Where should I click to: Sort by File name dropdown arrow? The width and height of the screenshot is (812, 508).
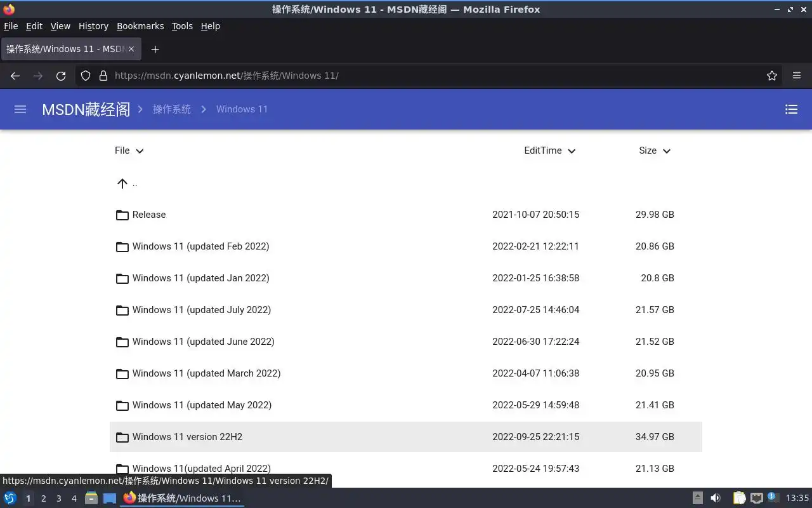coord(140,151)
